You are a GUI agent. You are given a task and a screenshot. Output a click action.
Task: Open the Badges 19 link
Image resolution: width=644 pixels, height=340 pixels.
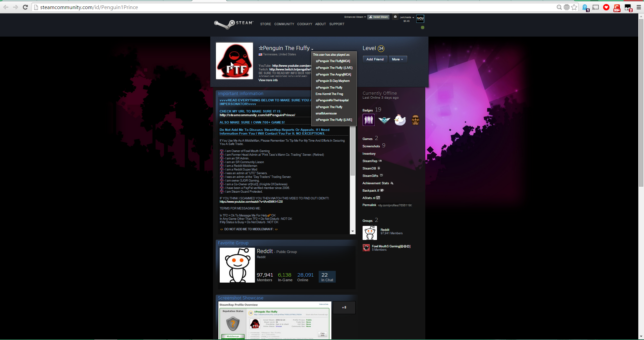pos(372,110)
